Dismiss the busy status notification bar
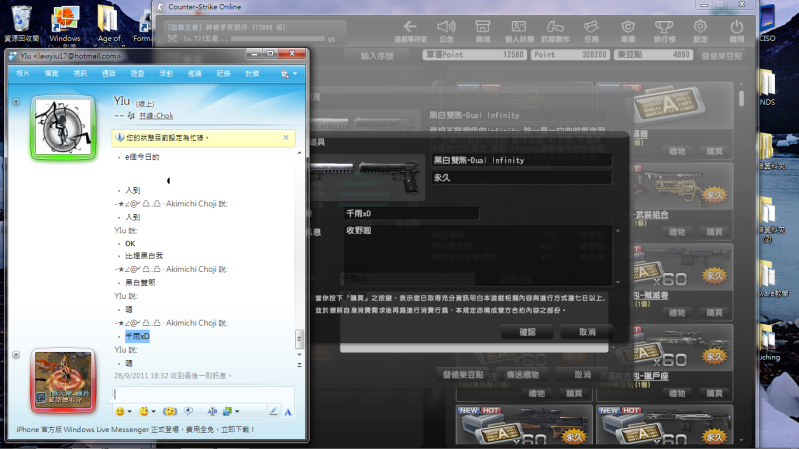This screenshot has width=799, height=449. [x=286, y=137]
